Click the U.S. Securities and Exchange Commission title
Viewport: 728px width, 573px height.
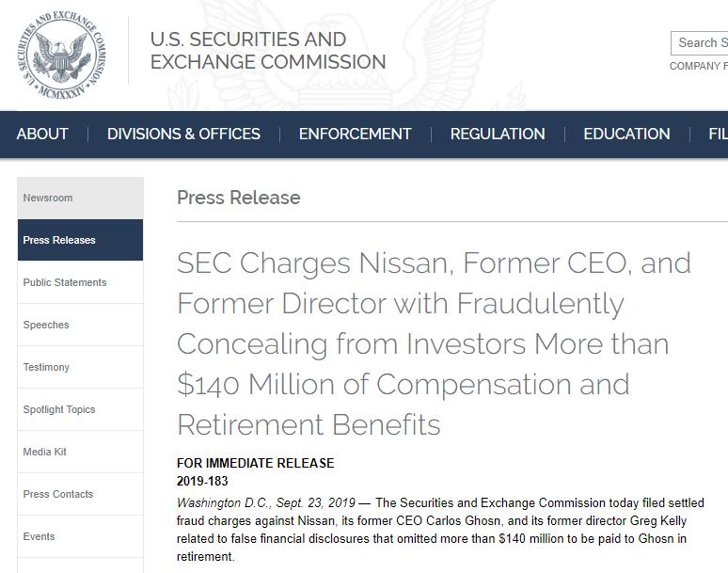pos(268,51)
